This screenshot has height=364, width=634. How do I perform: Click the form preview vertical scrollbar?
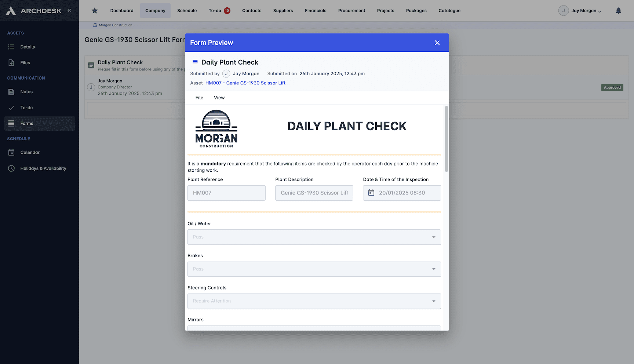click(x=446, y=139)
